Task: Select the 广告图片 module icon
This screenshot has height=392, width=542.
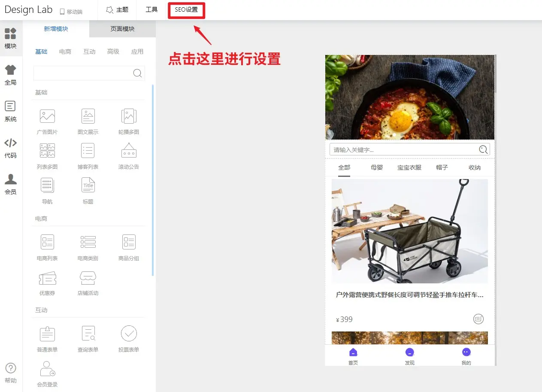Action: (x=47, y=116)
